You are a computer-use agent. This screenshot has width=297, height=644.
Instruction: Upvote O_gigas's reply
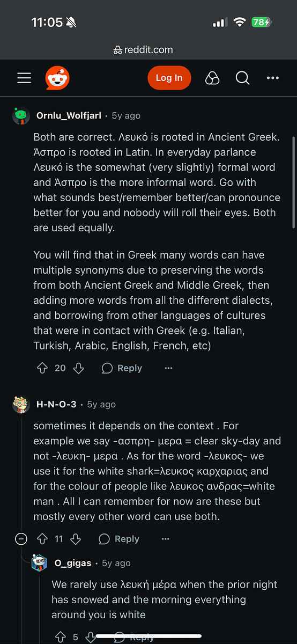(x=61, y=637)
